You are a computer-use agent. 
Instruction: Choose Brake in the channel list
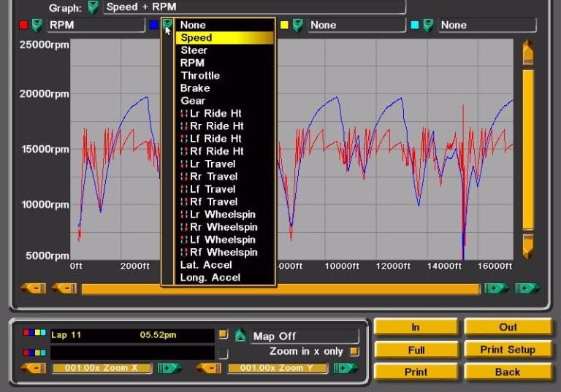click(x=195, y=88)
